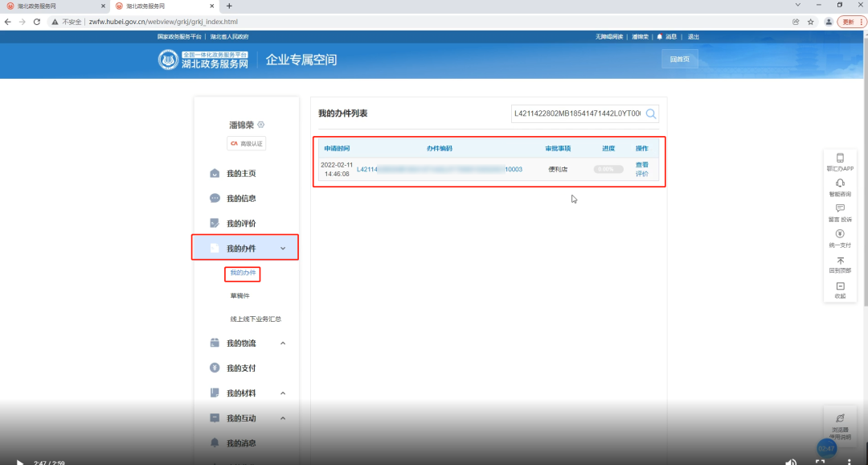
Task: Click the 办件编码 search input field
Action: click(577, 113)
